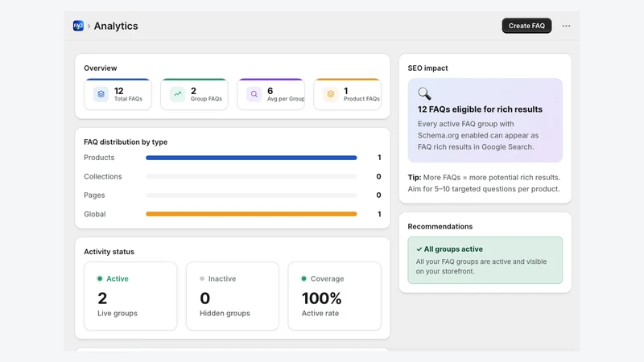Click the 100% active rate value
This screenshot has width=644, height=362.
[x=321, y=298]
